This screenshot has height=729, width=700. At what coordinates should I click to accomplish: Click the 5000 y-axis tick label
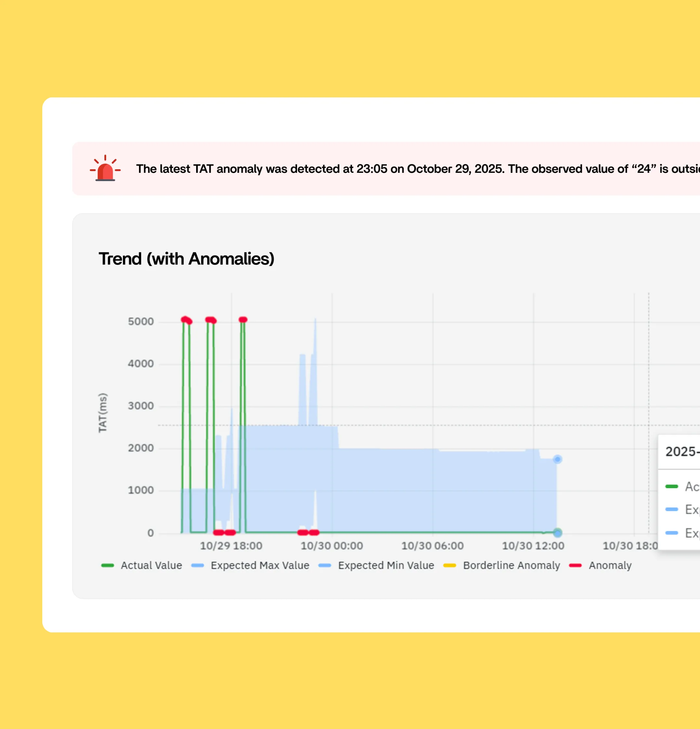(141, 321)
